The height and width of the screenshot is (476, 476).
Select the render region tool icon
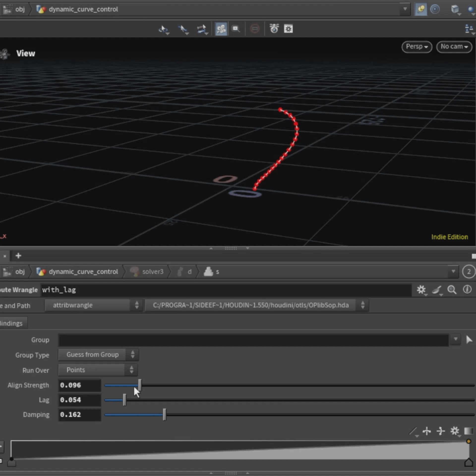pos(236,29)
